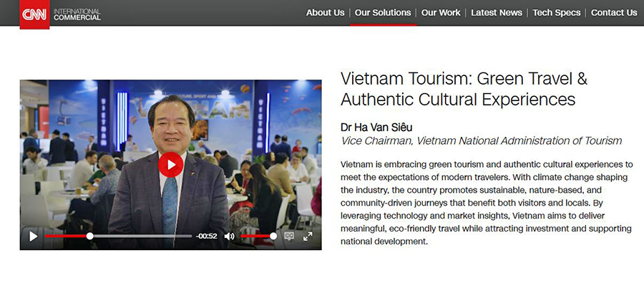
Task: Click the Contact Us link
Action: click(x=614, y=12)
